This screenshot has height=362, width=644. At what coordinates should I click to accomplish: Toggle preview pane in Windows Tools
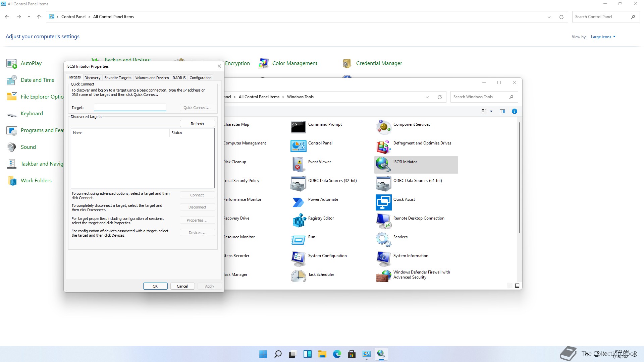502,111
